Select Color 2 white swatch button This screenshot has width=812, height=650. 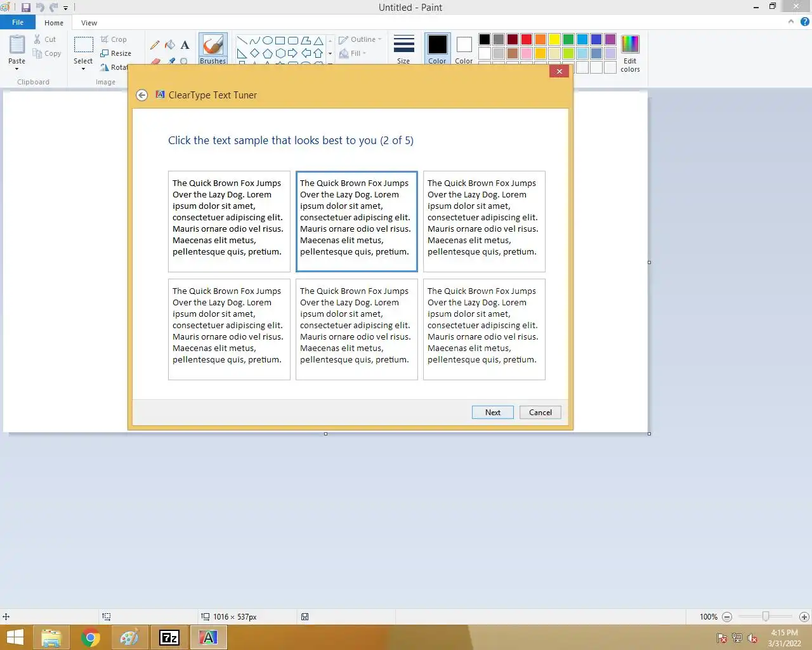[x=464, y=49]
